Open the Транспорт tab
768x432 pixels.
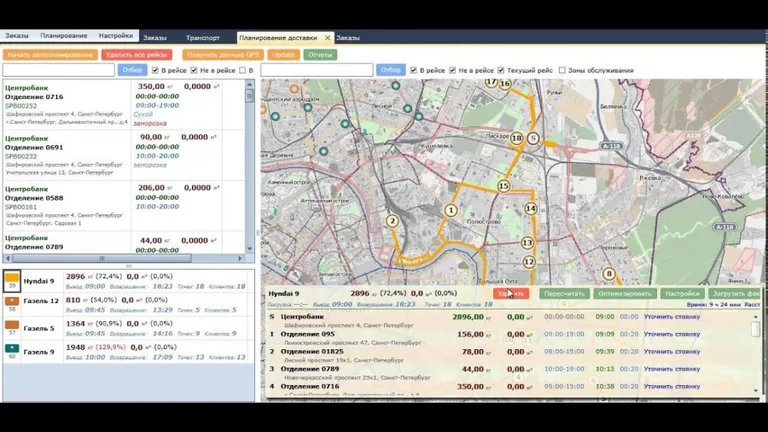coord(202,37)
